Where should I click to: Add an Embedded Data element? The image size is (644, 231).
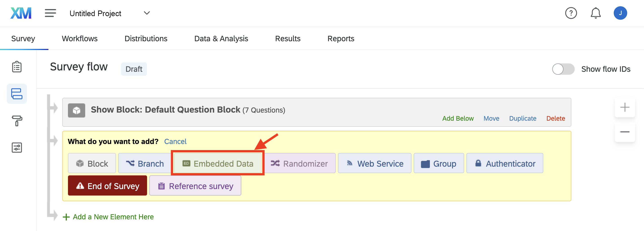pyautogui.click(x=218, y=163)
